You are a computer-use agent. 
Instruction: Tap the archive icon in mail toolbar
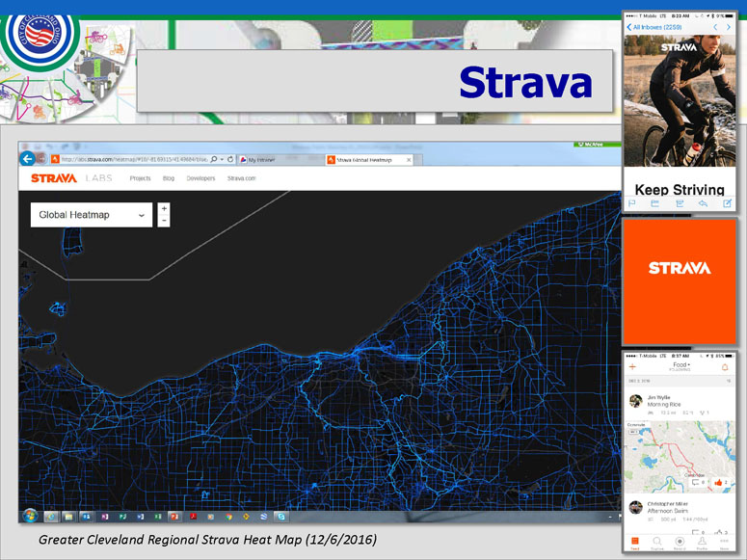(x=680, y=203)
